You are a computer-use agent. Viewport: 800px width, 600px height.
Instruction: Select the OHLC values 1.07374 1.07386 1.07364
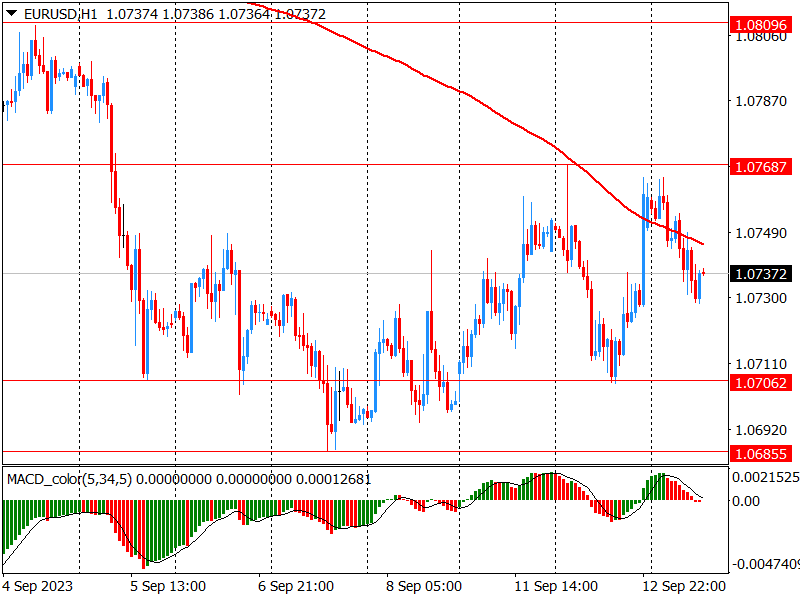188,14
